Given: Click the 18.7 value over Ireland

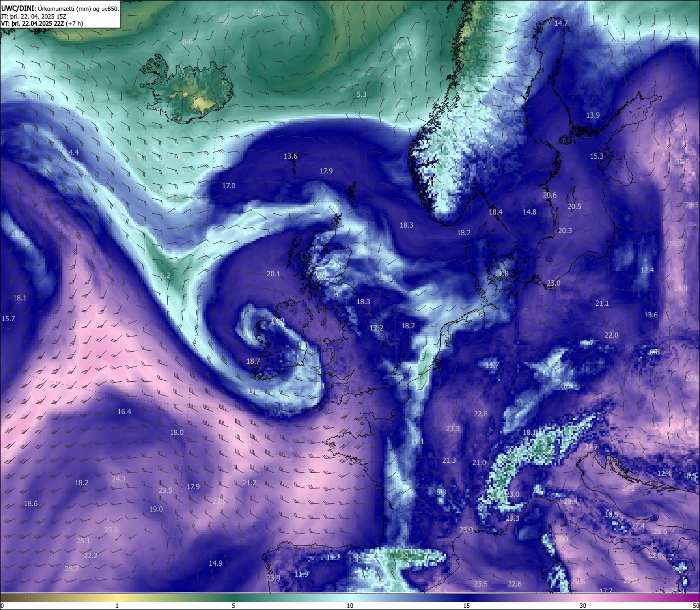Looking at the screenshot, I should click(253, 361).
